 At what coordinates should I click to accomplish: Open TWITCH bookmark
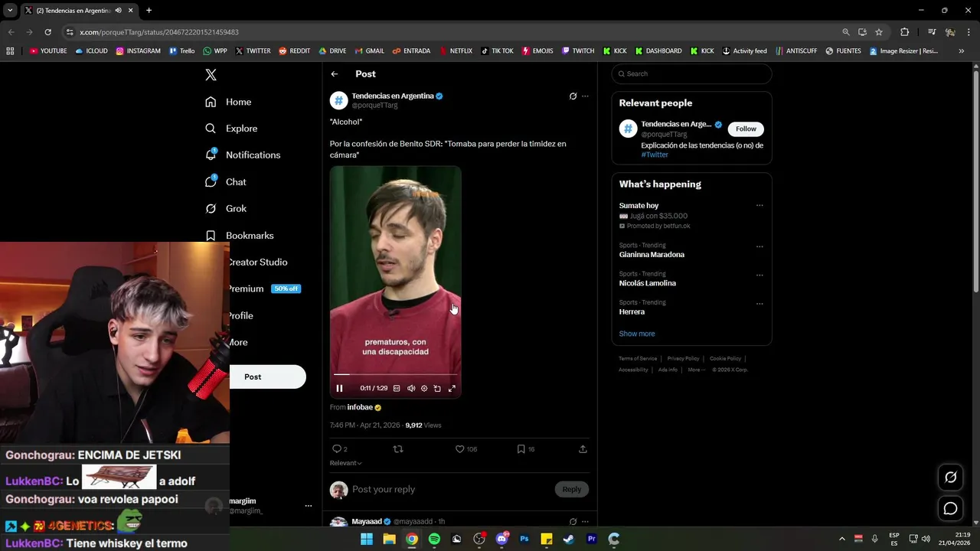pos(578,51)
